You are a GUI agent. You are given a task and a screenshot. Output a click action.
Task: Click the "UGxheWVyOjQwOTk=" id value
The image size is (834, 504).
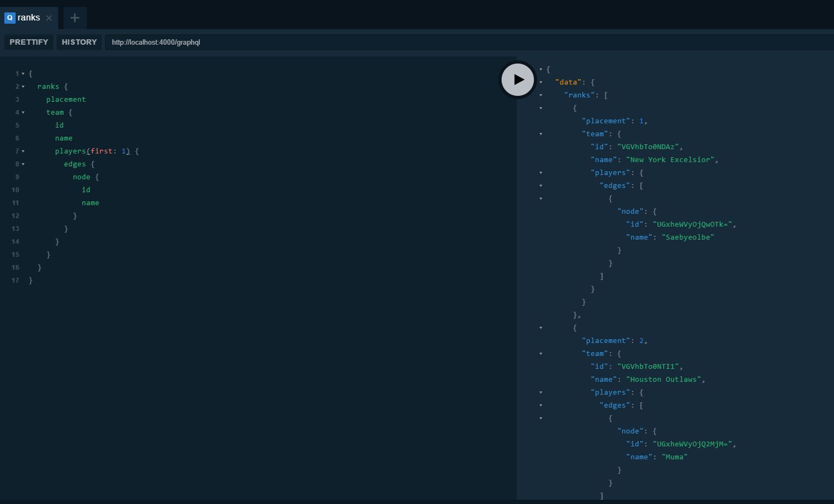(692, 224)
